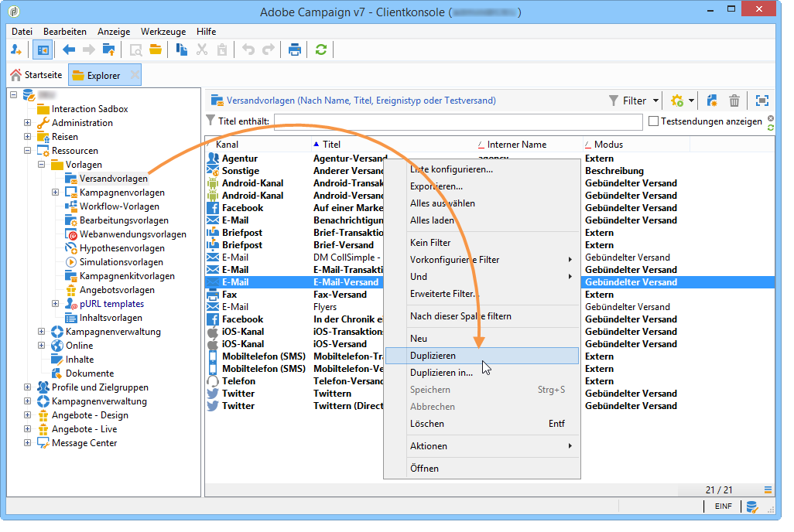794x532 pixels.
Task: Click the funnel icon beside Titel enthält
Action: pos(210,121)
